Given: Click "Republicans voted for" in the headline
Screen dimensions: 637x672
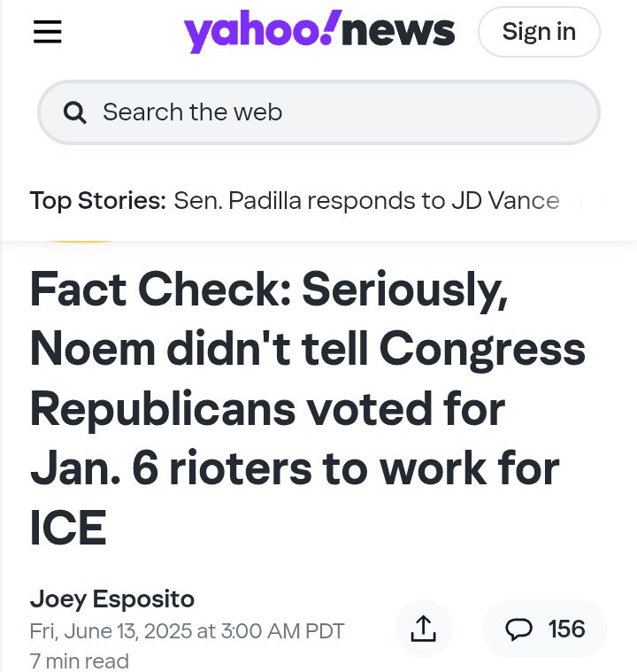Looking at the screenshot, I should (x=268, y=409).
